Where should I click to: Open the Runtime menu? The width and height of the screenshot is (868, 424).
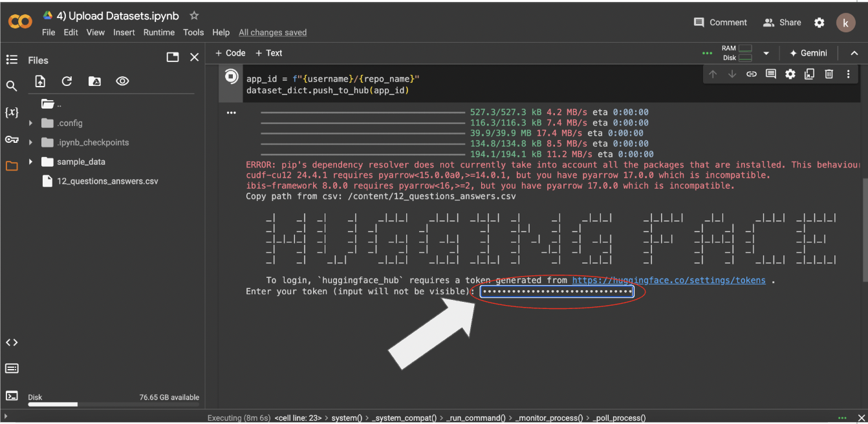[158, 32]
